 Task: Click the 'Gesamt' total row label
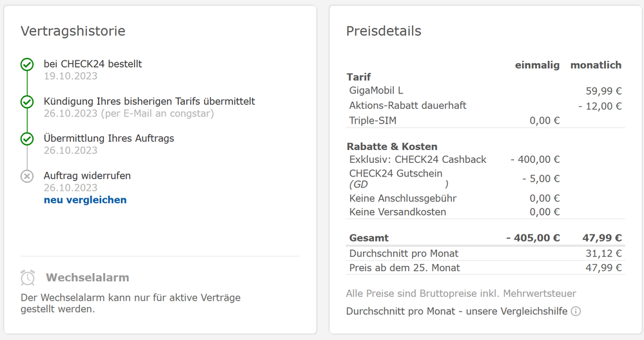click(x=369, y=238)
